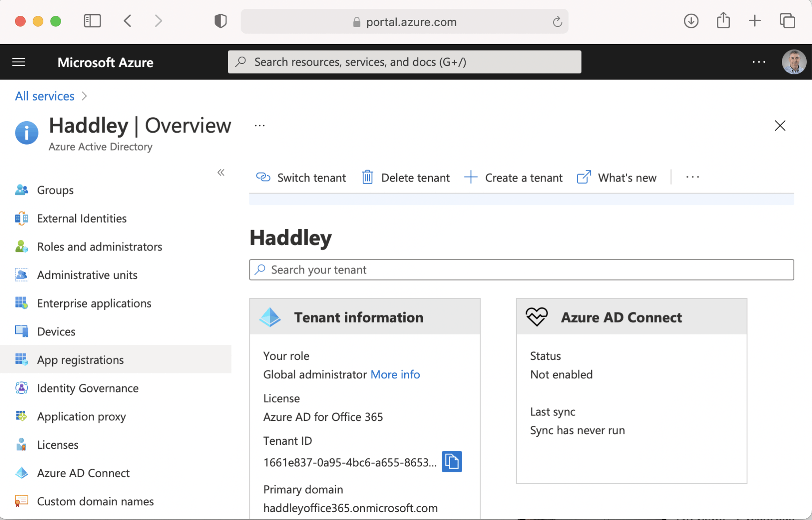Copy the Tenant ID to clipboard

[x=452, y=462]
